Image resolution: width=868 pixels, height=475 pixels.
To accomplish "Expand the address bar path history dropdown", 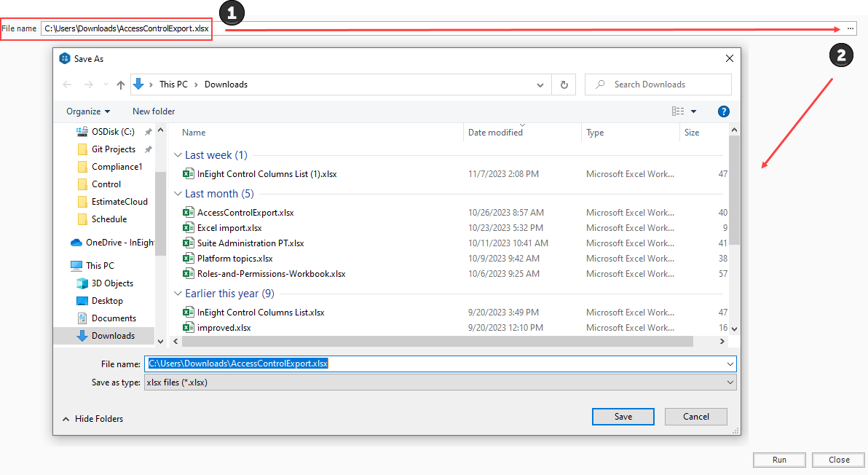I will [540, 85].
